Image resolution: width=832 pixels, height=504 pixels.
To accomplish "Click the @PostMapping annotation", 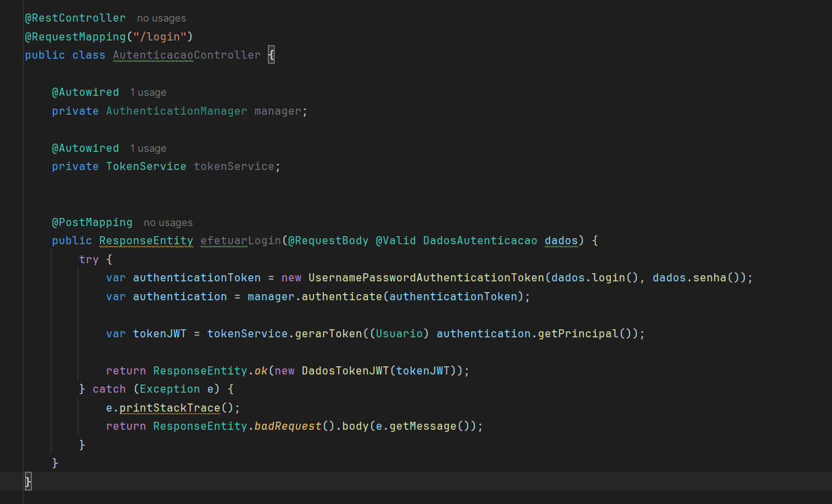I will tap(92, 223).
